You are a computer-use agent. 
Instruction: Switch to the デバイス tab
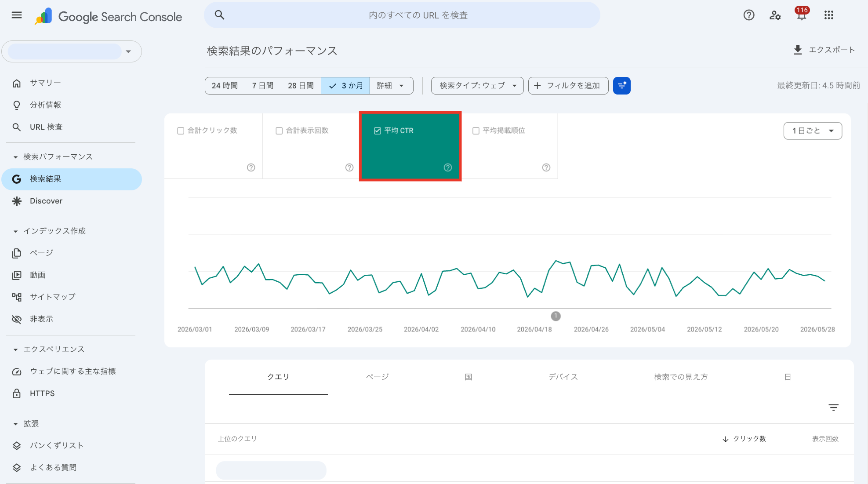pos(563,377)
